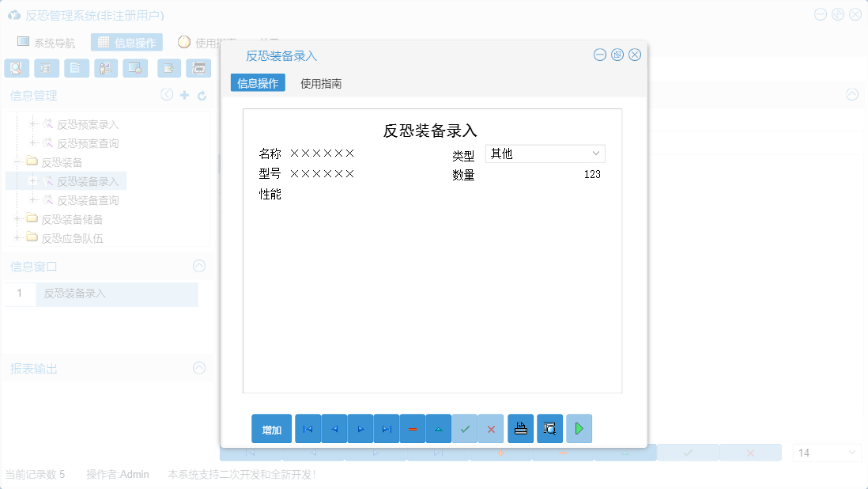The height and width of the screenshot is (489, 868).
Task: Expand the 反恐装备储备 tree node
Action: [16, 218]
